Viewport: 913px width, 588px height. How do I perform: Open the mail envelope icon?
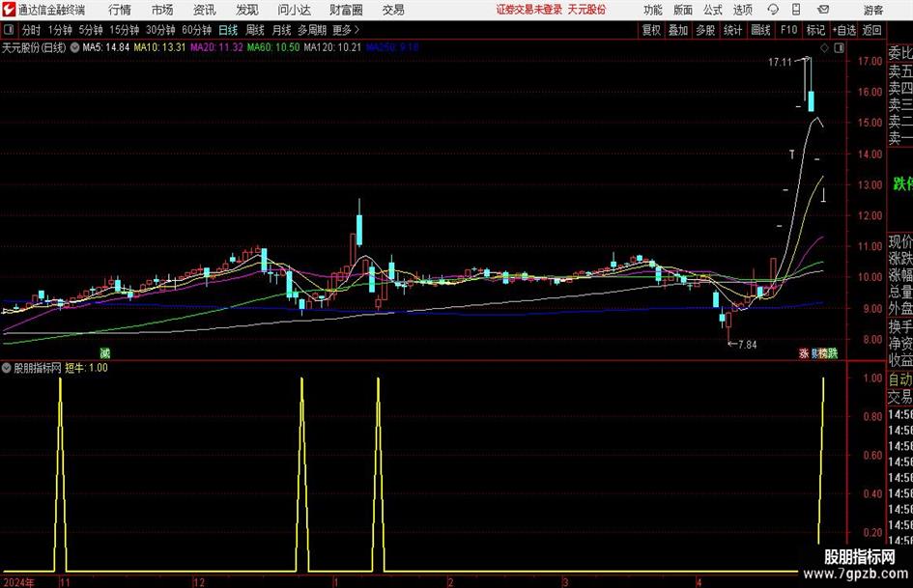[823, 10]
